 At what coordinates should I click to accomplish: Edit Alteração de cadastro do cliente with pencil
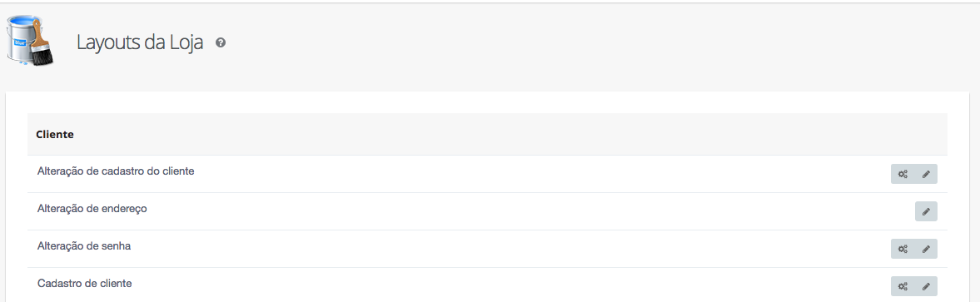926,174
